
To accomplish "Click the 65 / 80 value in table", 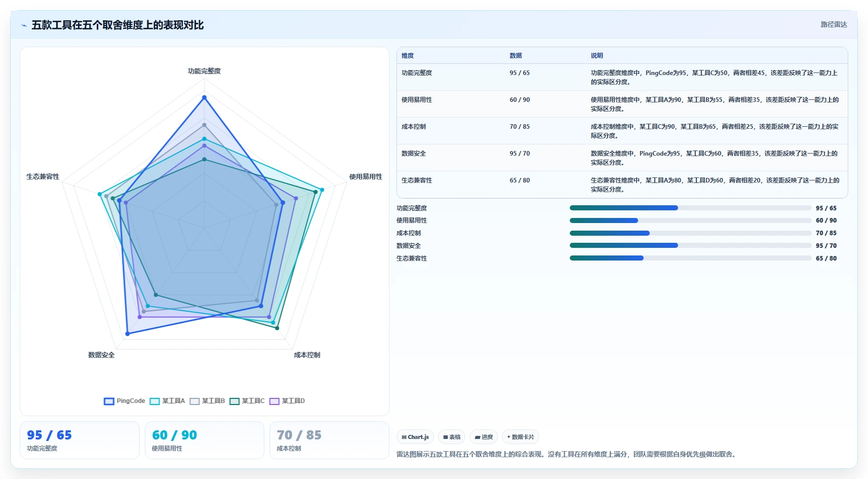I will click(x=520, y=180).
